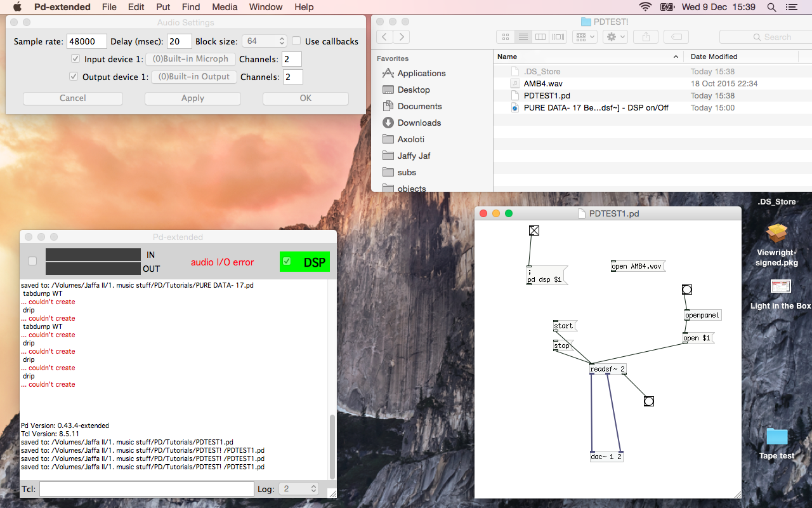Open the Pd-extended application menu

click(61, 7)
